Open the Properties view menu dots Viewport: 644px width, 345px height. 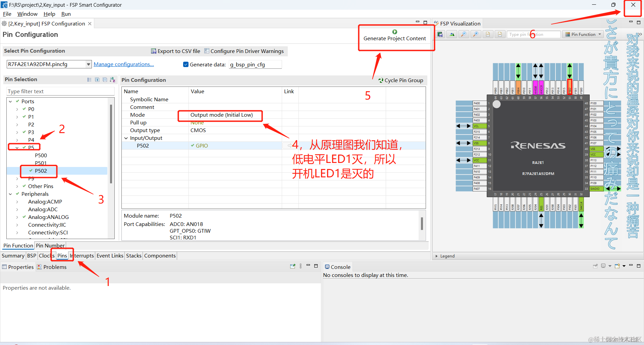click(301, 266)
